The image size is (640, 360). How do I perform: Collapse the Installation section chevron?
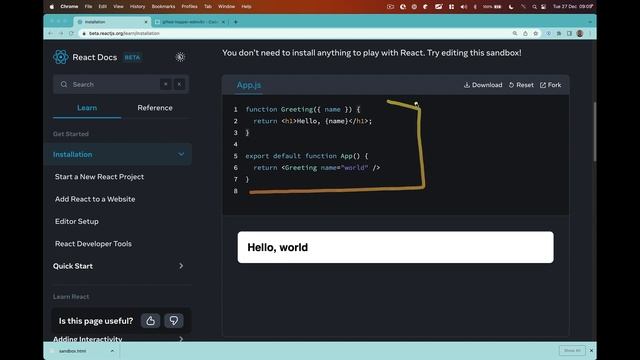click(x=181, y=154)
